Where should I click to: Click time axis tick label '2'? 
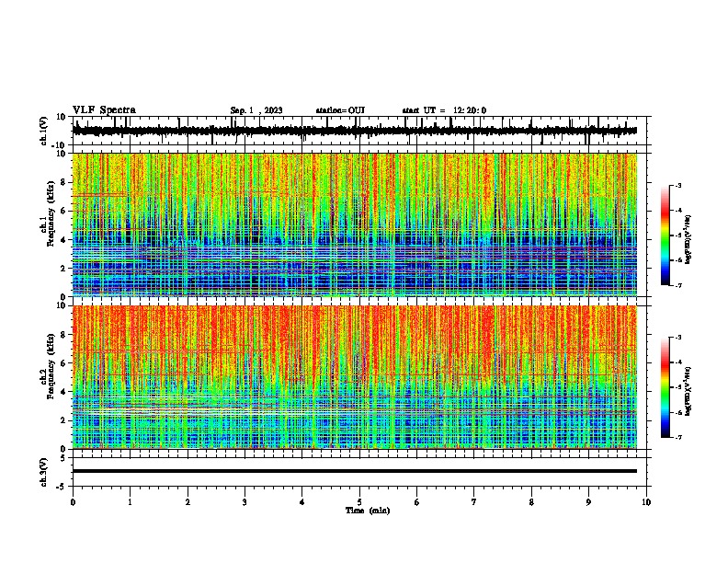(188, 502)
